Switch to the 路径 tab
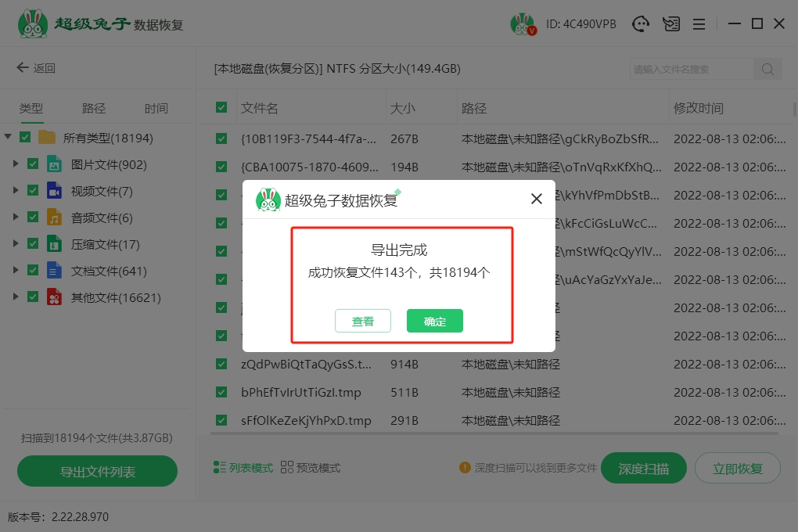This screenshot has width=798, height=532. pyautogui.click(x=94, y=109)
